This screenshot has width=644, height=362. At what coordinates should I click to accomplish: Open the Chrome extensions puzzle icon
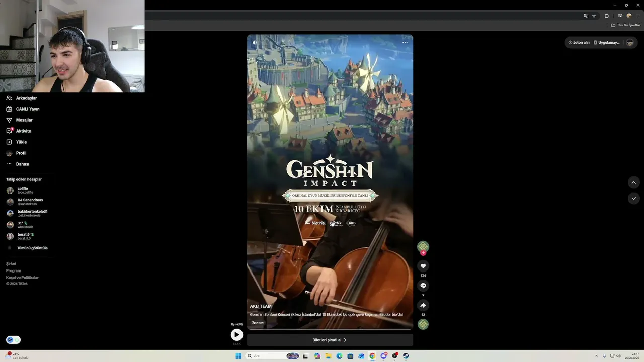point(607,16)
